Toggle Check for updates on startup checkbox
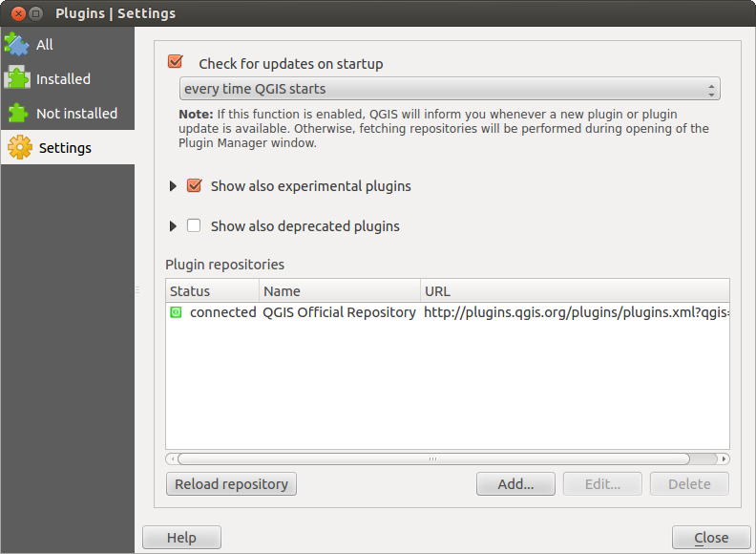 [x=175, y=63]
